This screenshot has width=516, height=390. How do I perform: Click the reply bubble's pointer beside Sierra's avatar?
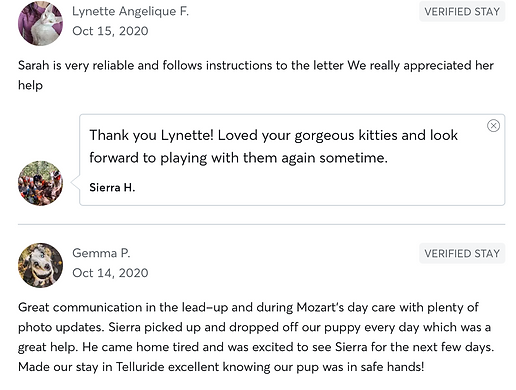(76, 183)
